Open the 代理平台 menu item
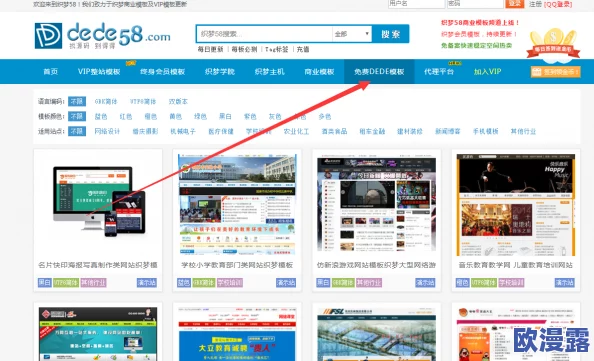This screenshot has width=594, height=361. [439, 72]
